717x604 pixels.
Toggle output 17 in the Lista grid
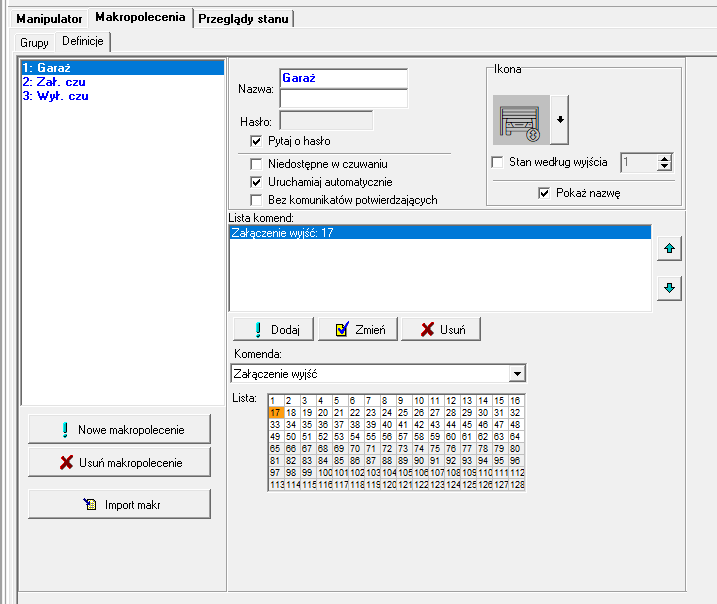[x=276, y=412]
